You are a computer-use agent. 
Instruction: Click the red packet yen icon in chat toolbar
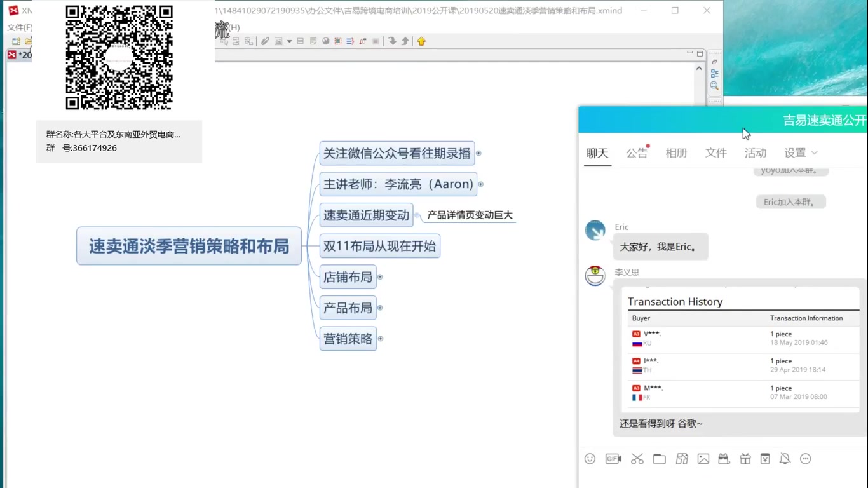[765, 459]
